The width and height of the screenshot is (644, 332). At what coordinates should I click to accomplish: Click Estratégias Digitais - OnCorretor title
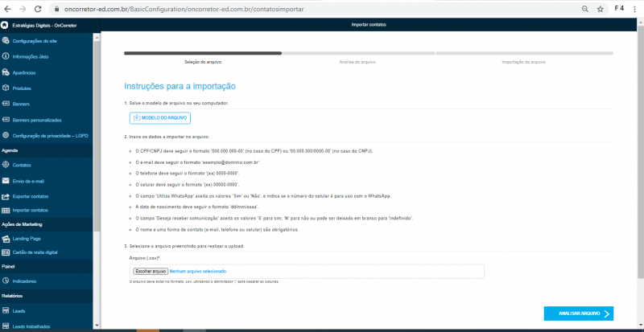coord(44,26)
